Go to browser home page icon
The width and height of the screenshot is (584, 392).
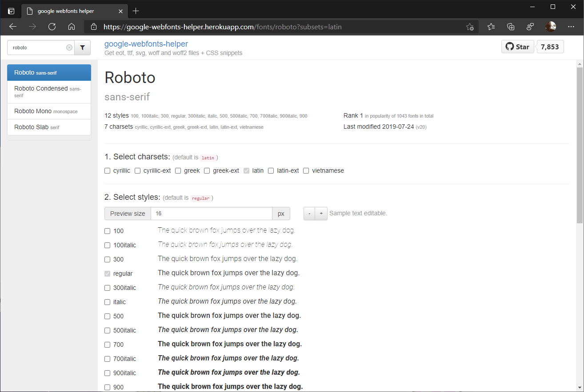coord(72,27)
